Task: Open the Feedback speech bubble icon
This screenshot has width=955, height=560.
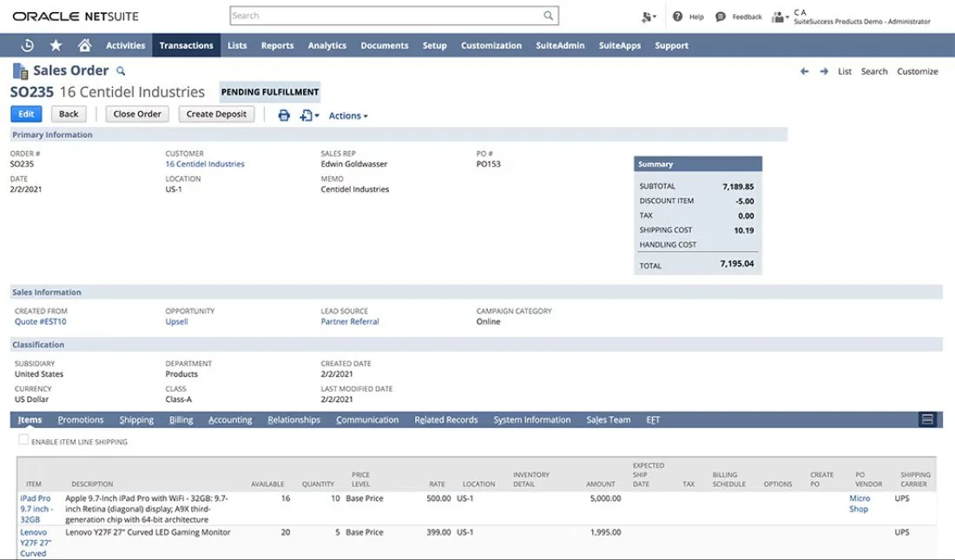Action: point(721,16)
